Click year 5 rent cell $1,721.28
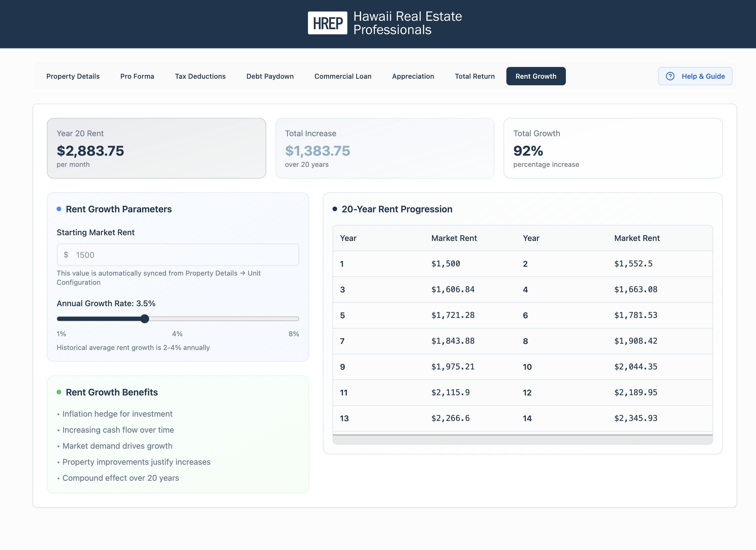 (x=453, y=315)
